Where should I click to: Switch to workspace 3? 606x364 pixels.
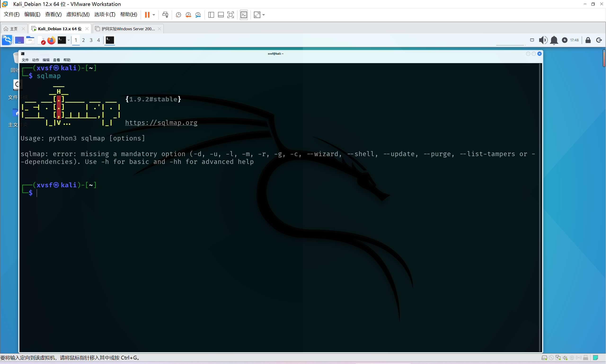[91, 40]
